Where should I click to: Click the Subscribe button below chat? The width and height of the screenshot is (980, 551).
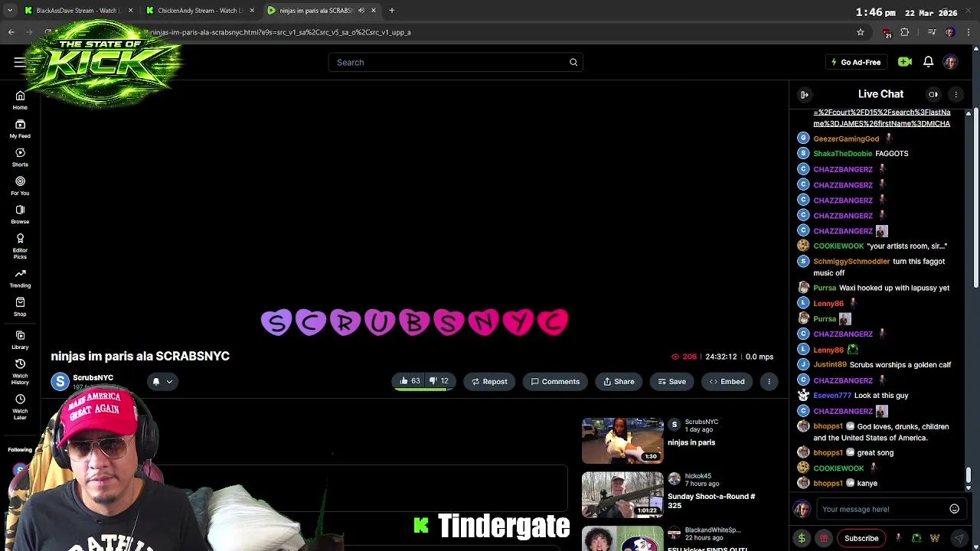[861, 538]
